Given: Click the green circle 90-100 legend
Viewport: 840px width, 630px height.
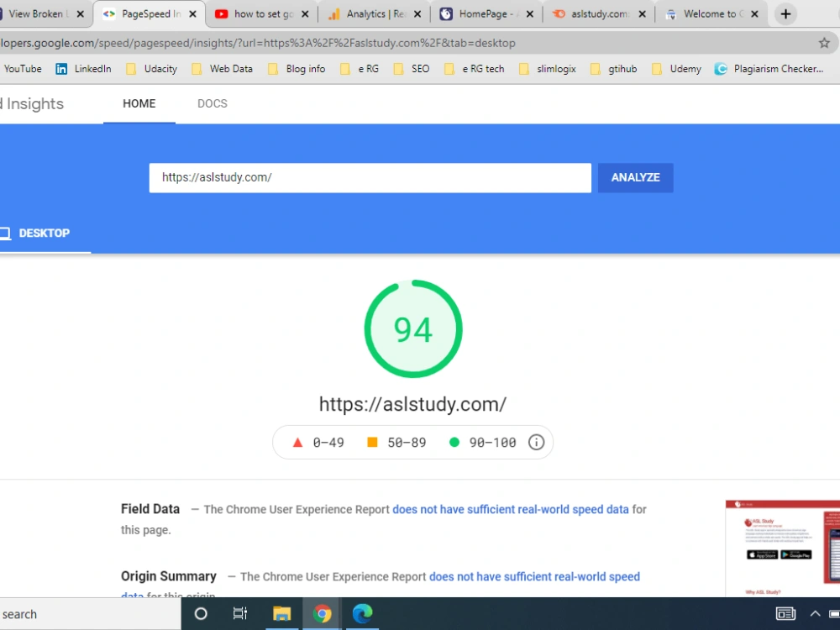Looking at the screenshot, I should 482,443.
